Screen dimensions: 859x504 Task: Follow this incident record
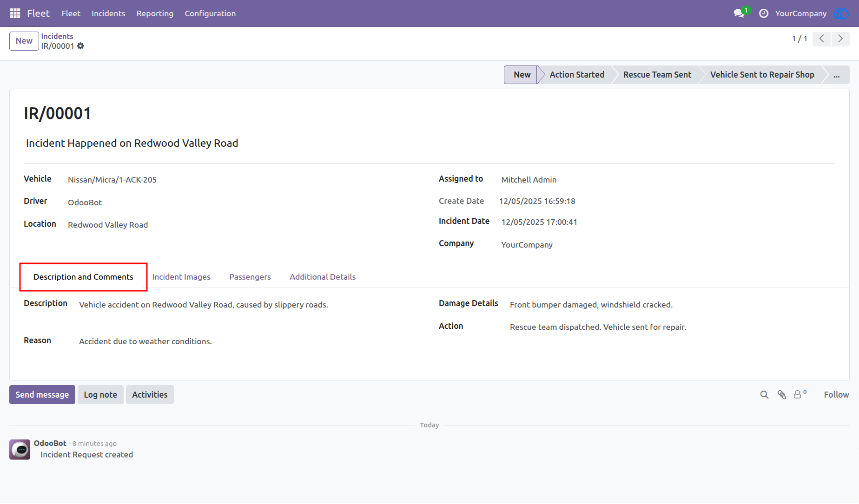[836, 395]
